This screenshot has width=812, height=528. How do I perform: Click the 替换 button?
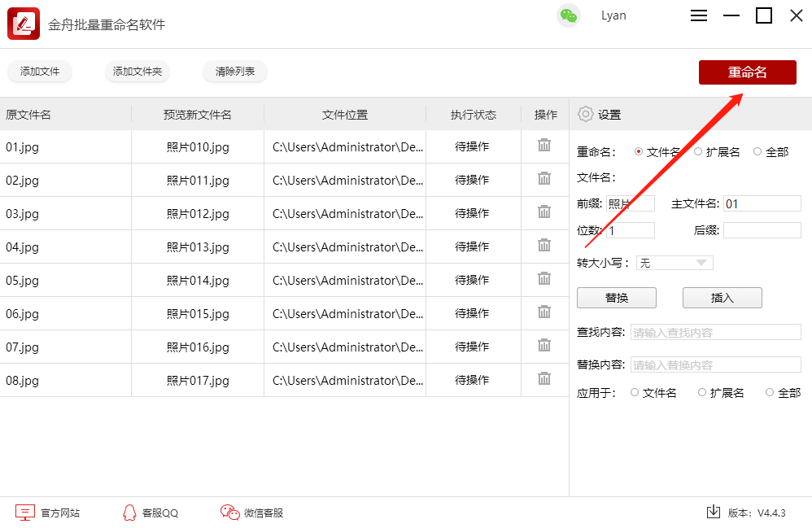coord(617,298)
